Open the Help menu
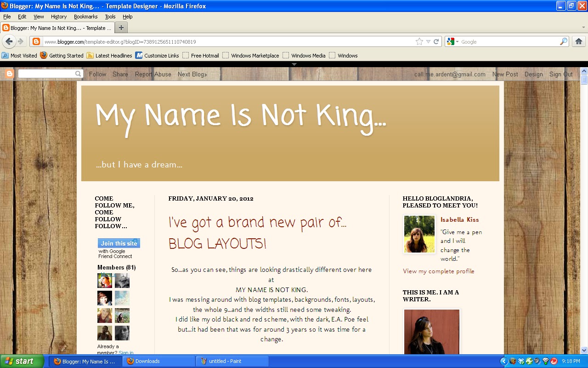Image resolution: width=588 pixels, height=368 pixels. tap(127, 17)
